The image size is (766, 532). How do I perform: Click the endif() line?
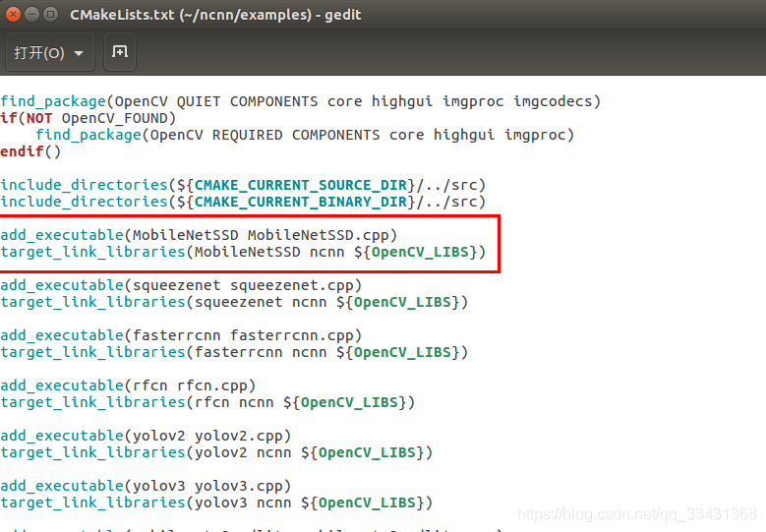coord(30,151)
